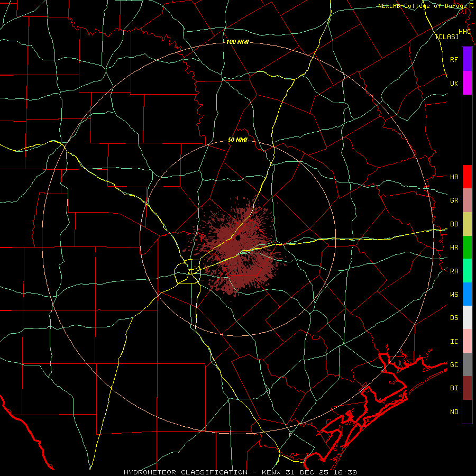Screen dimensions: 476x476
Task: Click the red HA legend swatch
Action: click(x=467, y=177)
